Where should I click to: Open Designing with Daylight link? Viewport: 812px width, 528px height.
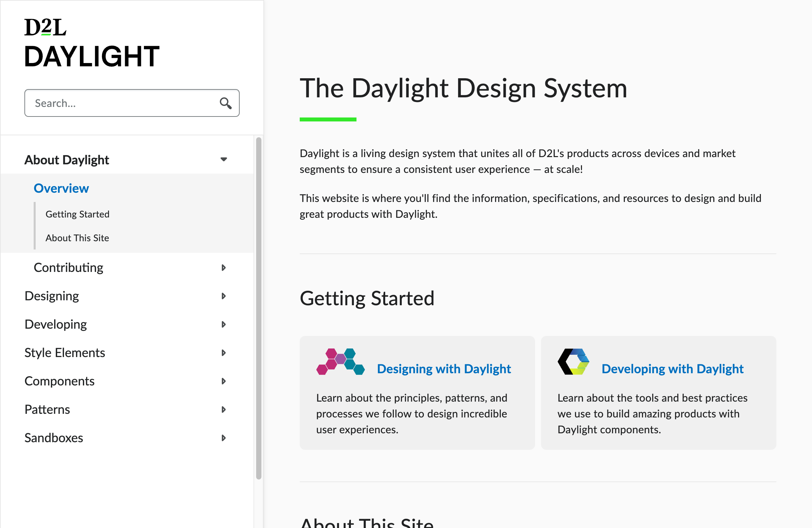tap(444, 369)
